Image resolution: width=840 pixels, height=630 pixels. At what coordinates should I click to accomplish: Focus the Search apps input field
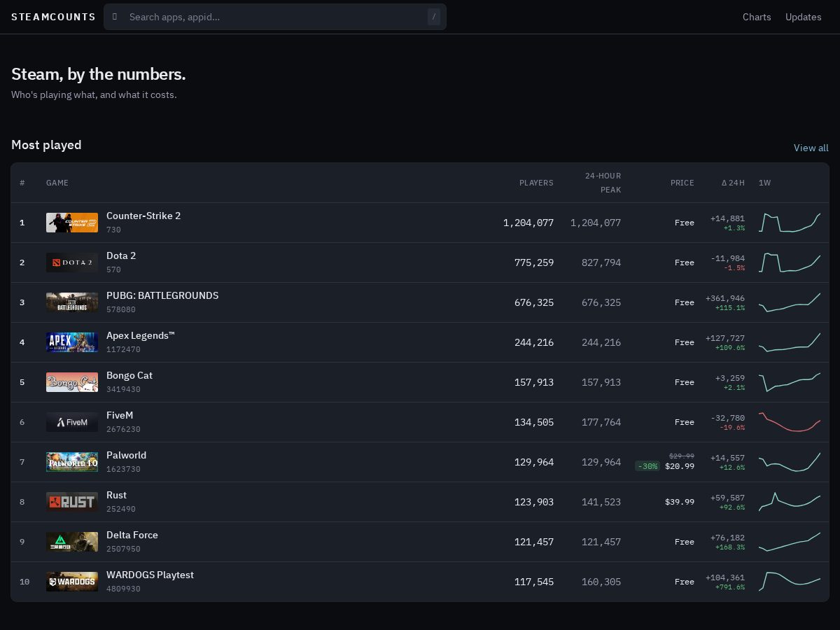pos(275,17)
